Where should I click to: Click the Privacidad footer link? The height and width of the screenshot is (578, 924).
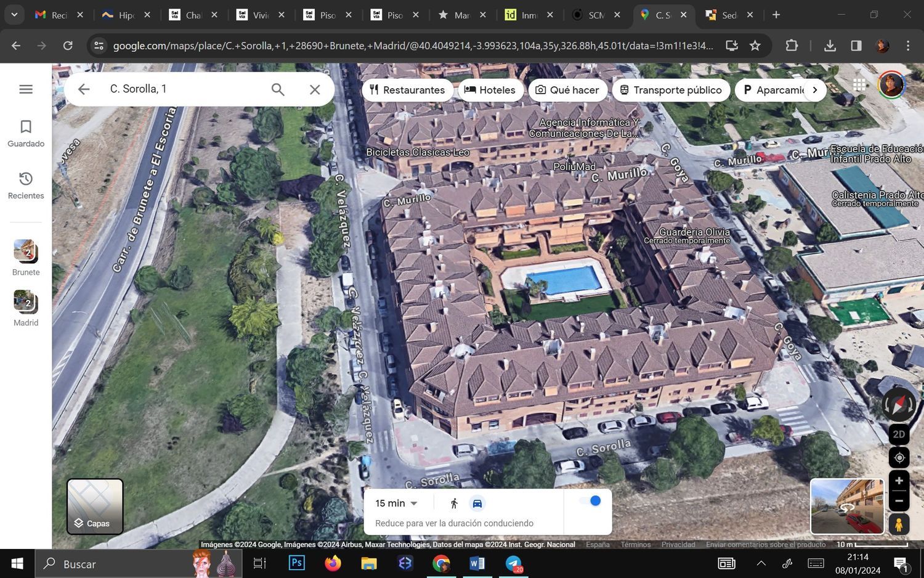click(678, 545)
